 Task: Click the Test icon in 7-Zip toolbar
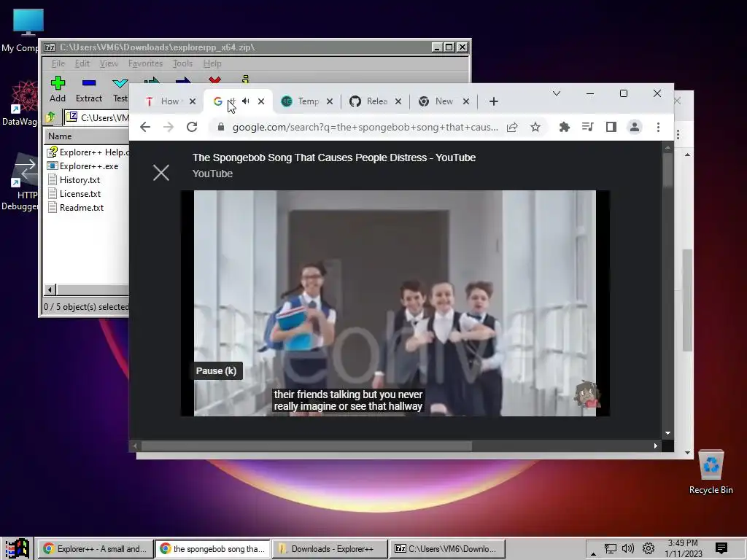click(120, 89)
